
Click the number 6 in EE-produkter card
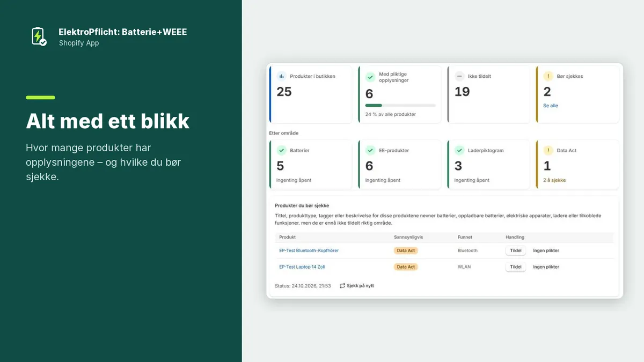[x=369, y=166]
